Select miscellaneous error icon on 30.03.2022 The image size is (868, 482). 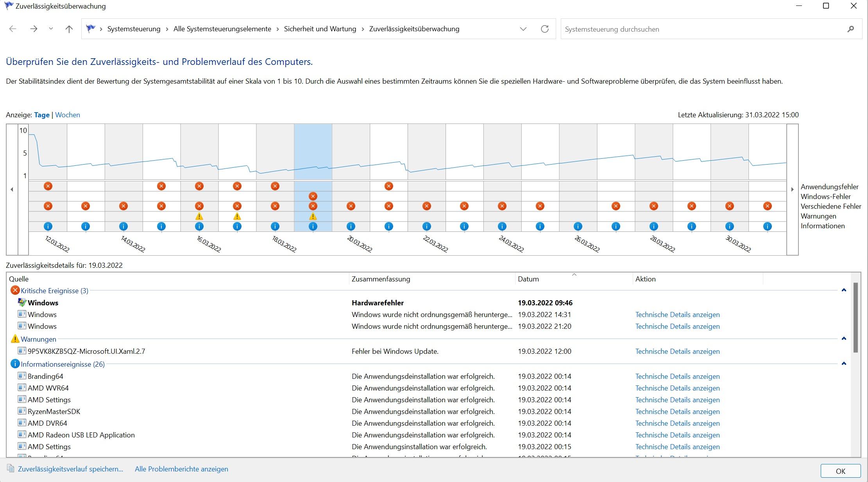[729, 206]
